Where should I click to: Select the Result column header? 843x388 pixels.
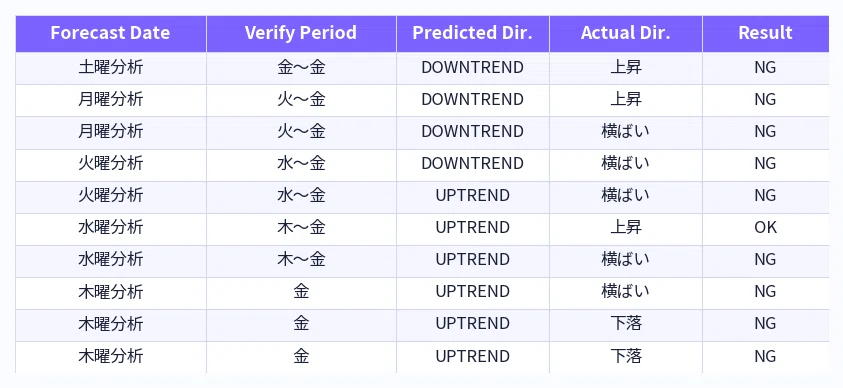[x=766, y=34]
